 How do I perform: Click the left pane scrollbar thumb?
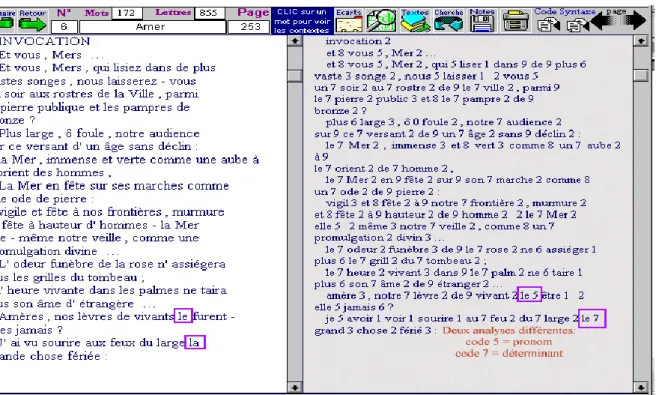point(295,76)
